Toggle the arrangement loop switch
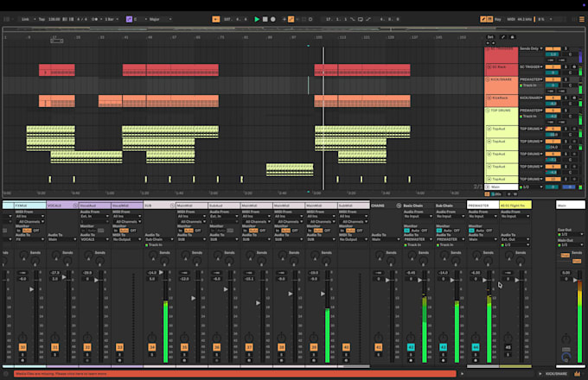 tap(361, 19)
